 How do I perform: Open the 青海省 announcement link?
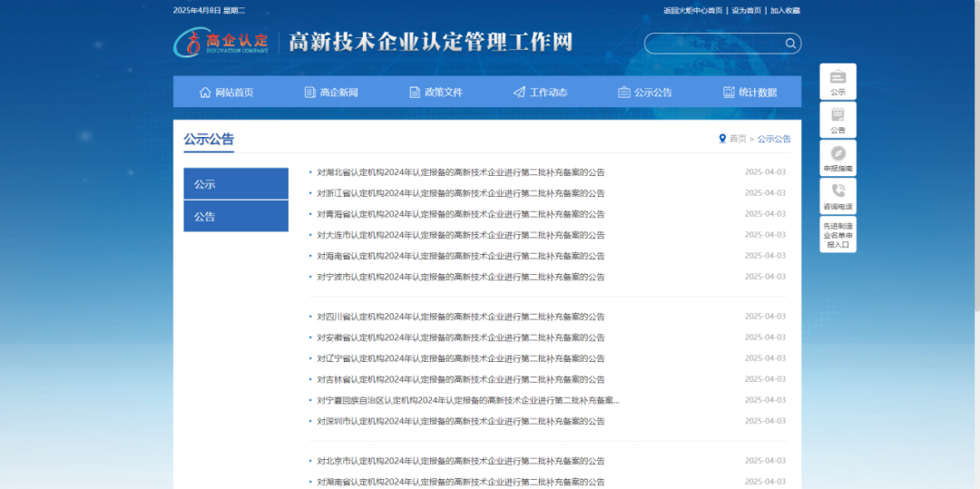tap(461, 214)
